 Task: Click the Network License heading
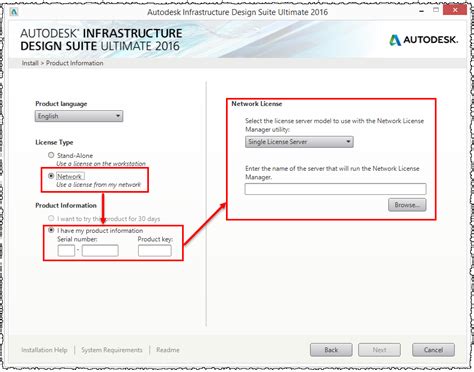[x=257, y=104]
